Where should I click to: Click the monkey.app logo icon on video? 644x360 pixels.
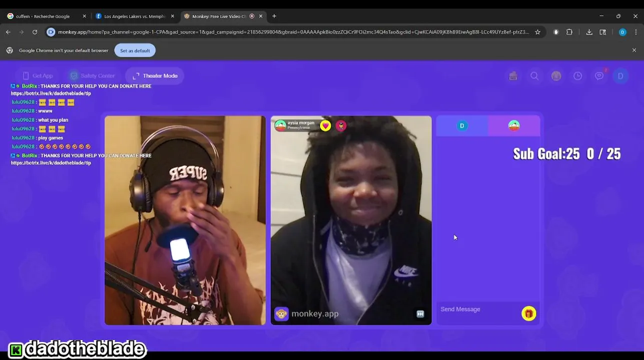click(281, 314)
